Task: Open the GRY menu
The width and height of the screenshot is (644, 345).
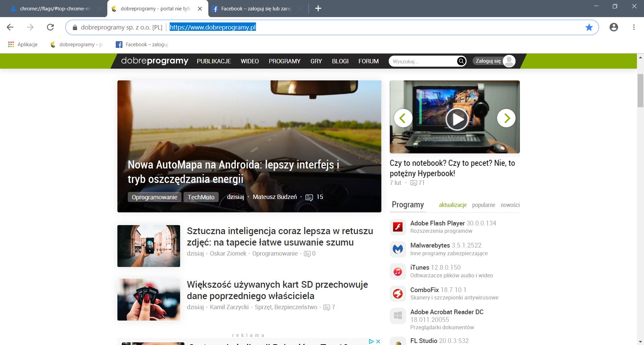Action: [x=316, y=61]
